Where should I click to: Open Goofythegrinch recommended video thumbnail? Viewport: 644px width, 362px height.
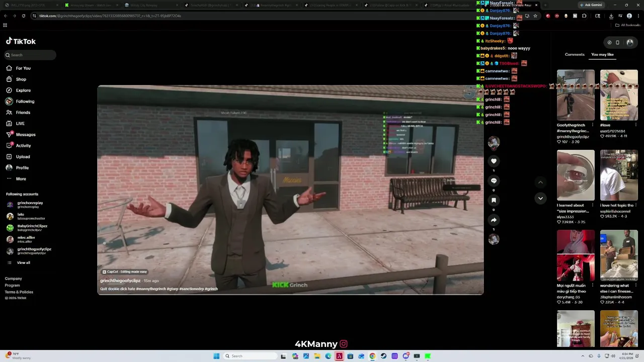point(576,95)
